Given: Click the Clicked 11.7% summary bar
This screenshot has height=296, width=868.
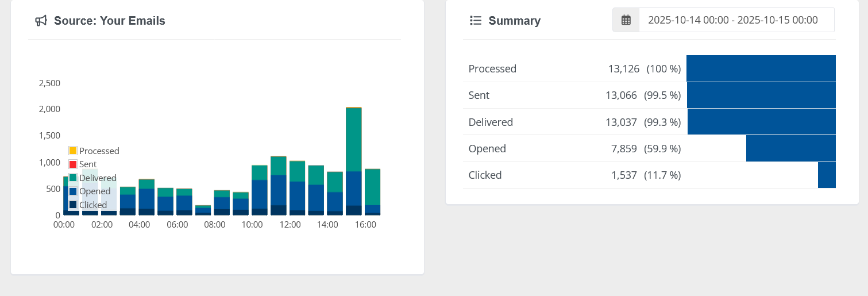Looking at the screenshot, I should click(x=827, y=175).
